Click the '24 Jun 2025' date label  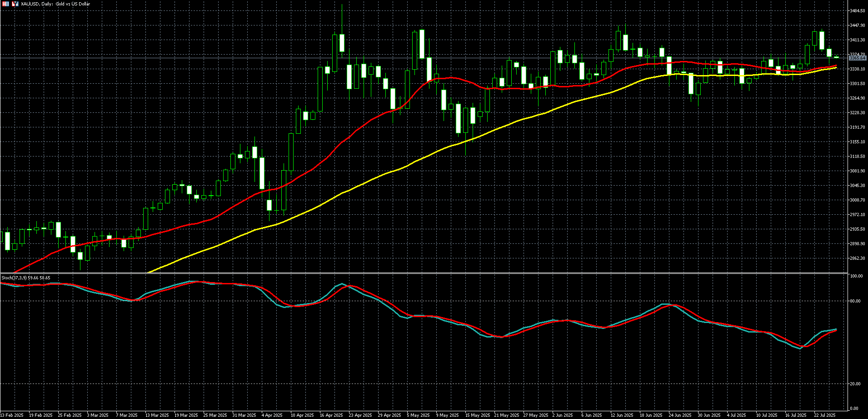[x=680, y=415]
